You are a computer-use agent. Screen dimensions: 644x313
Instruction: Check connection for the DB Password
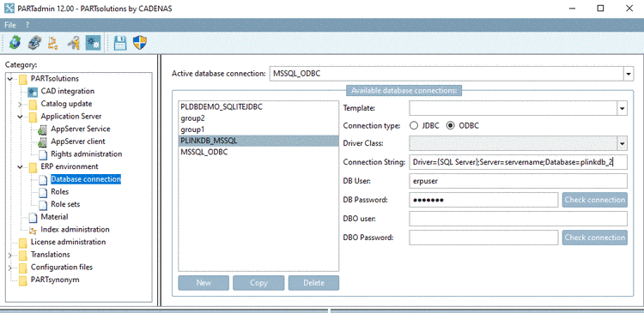tap(595, 200)
